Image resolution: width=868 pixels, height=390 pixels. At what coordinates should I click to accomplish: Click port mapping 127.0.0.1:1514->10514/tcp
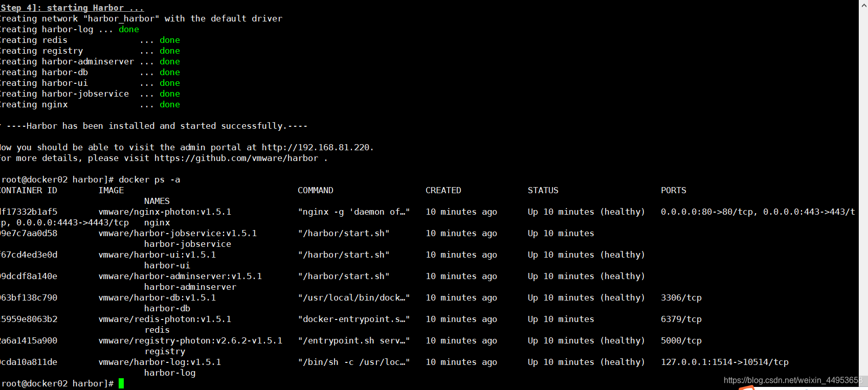coord(725,362)
